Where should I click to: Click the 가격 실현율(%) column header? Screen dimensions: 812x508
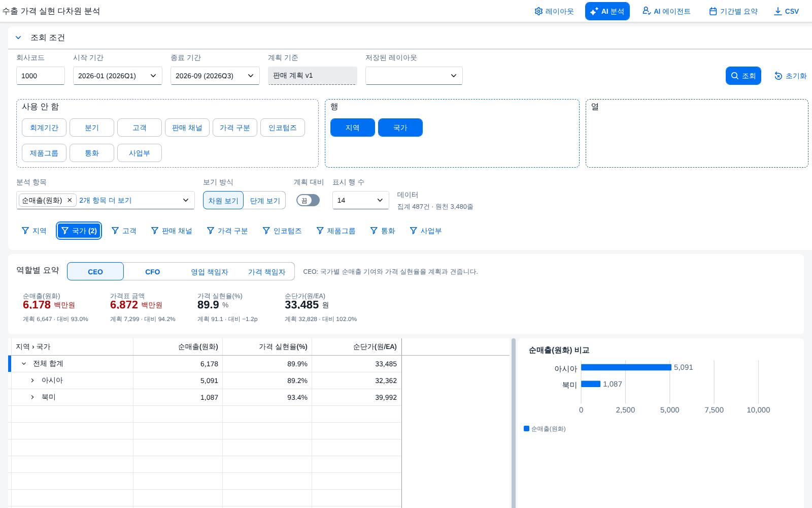point(267,346)
